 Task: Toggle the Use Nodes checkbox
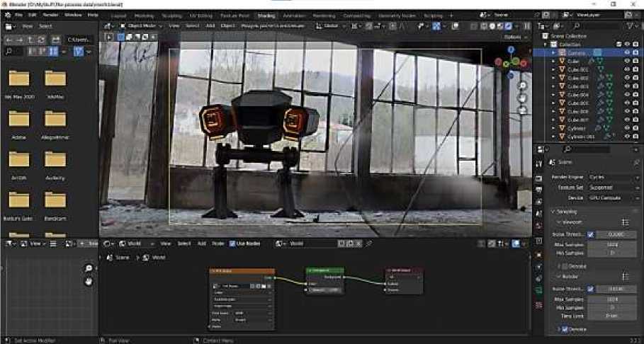point(232,243)
